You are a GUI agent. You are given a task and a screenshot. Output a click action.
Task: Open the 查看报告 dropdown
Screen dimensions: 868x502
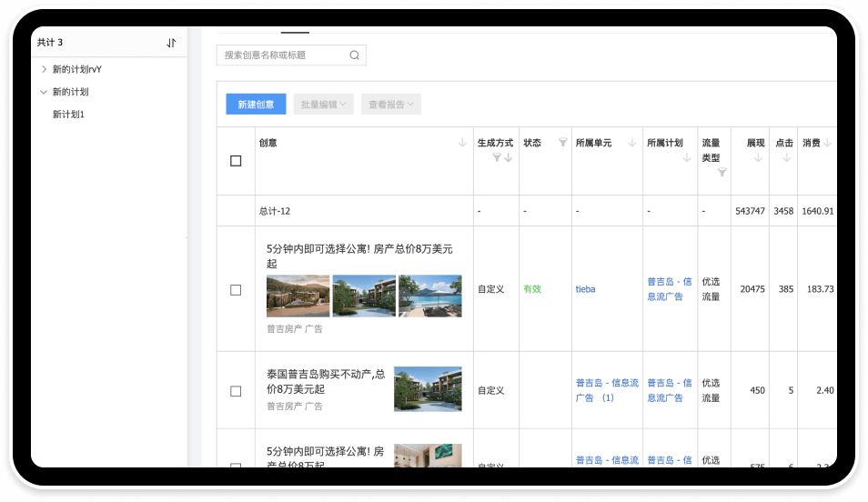pos(391,105)
